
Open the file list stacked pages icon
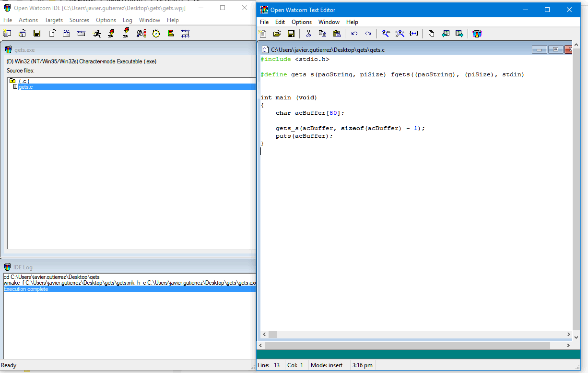tap(431, 34)
